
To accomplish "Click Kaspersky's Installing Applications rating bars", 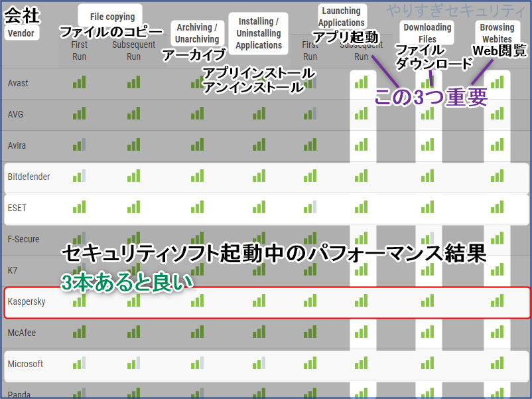I will pos(259,301).
